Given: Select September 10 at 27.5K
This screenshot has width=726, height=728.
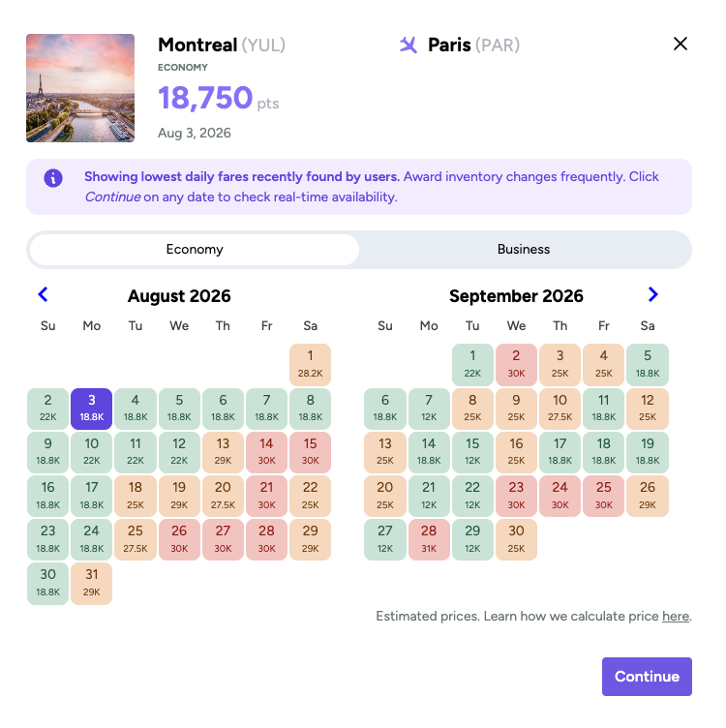Looking at the screenshot, I should (x=560, y=409).
